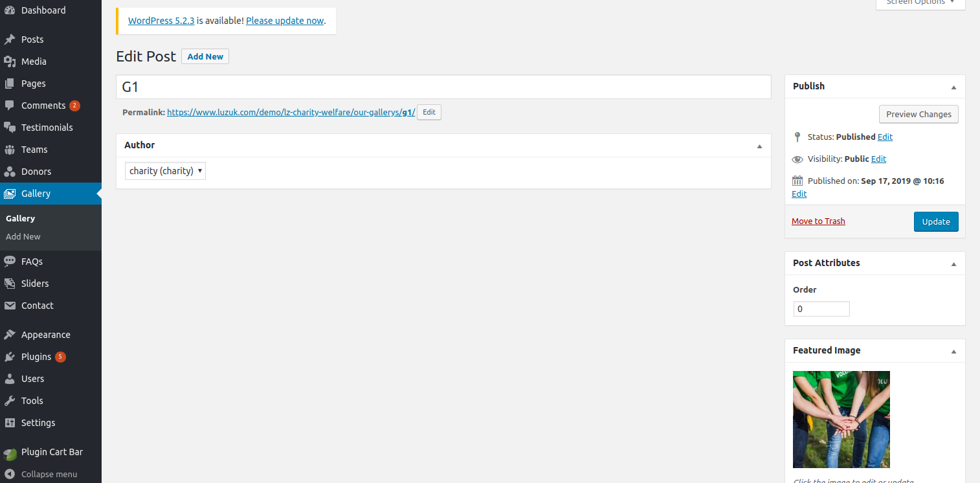Click the Plugins badge showing 5
Image resolution: width=980 pixels, height=483 pixels.
(60, 357)
